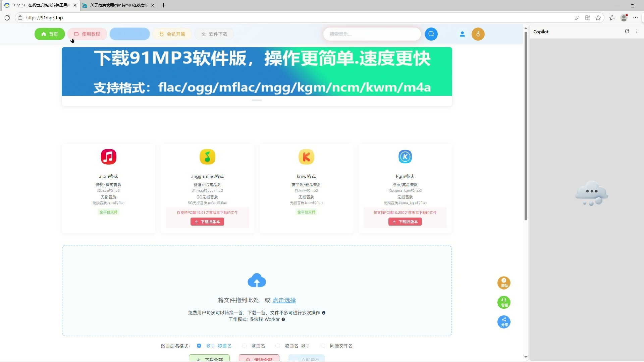This screenshot has width=644, height=362.
Task: Open the share (分享) floating icon
Action: [x=504, y=322]
